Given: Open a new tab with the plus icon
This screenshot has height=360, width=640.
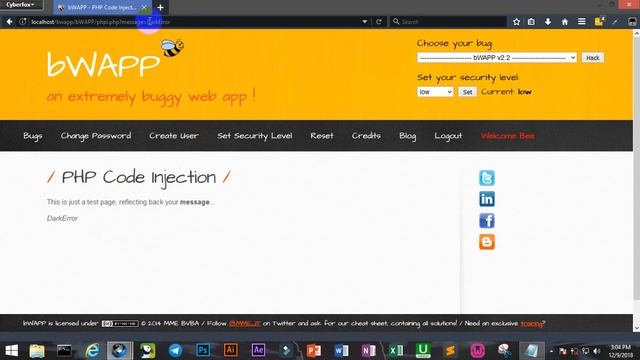Looking at the screenshot, I should point(160,7).
